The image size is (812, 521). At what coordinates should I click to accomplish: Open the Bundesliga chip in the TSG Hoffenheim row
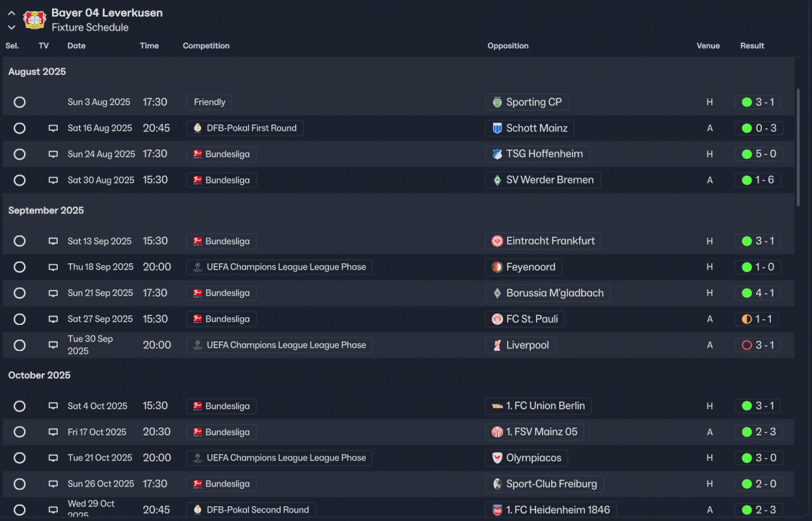[221, 154]
